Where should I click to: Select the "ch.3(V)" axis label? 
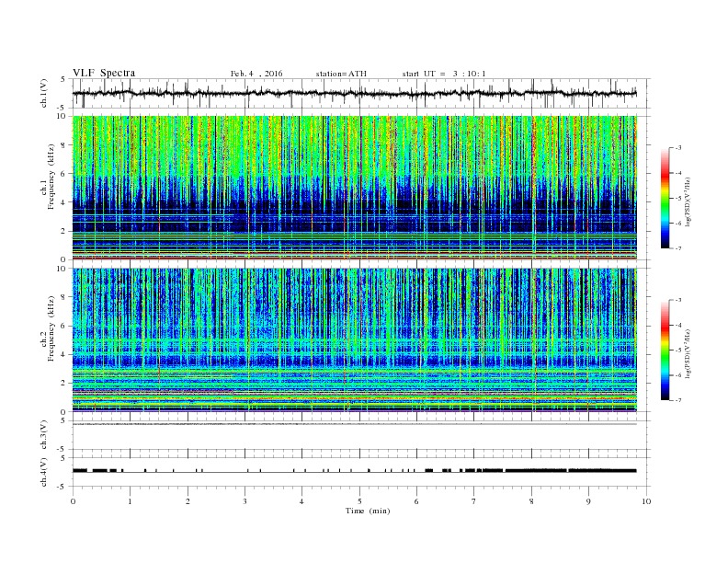(43, 435)
